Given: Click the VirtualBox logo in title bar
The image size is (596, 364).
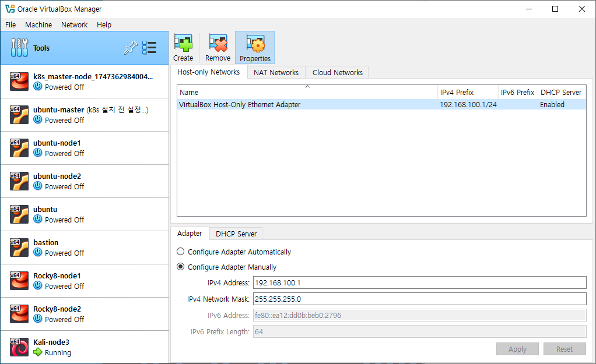Looking at the screenshot, I should coord(10,9).
